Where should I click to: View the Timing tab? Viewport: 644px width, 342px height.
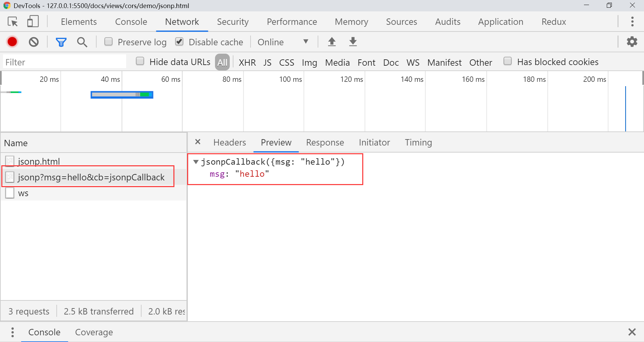click(x=418, y=142)
